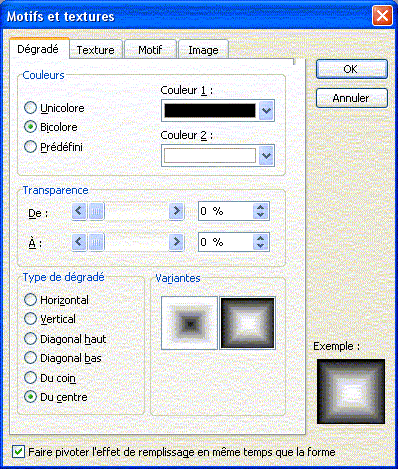Increase the De transparency percentage with spinner
The width and height of the screenshot is (398, 469).
click(260, 207)
